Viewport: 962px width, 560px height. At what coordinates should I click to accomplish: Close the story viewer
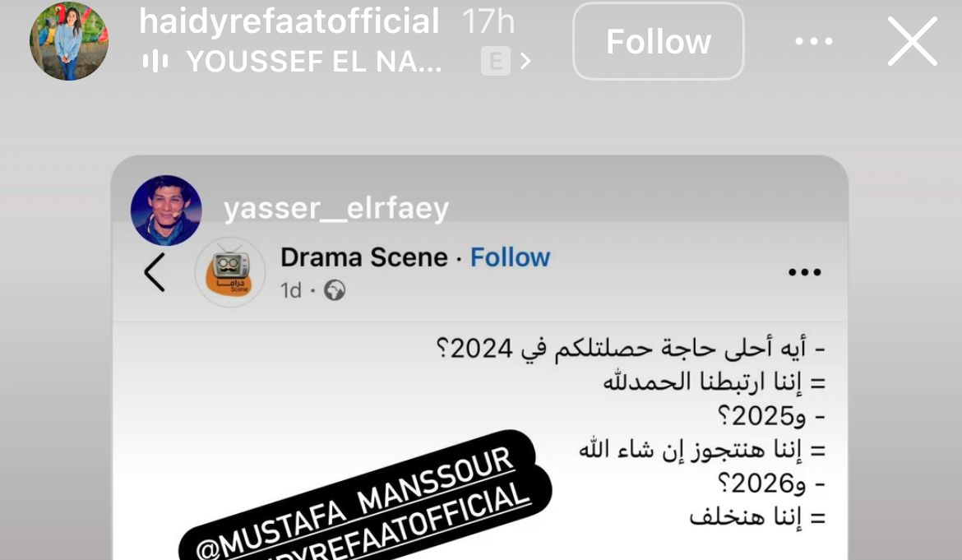[913, 41]
